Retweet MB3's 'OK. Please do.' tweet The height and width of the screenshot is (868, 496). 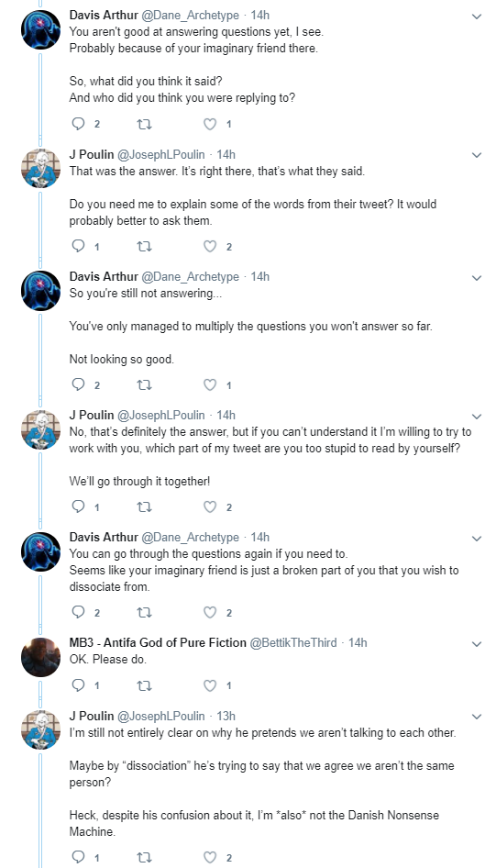point(144,686)
